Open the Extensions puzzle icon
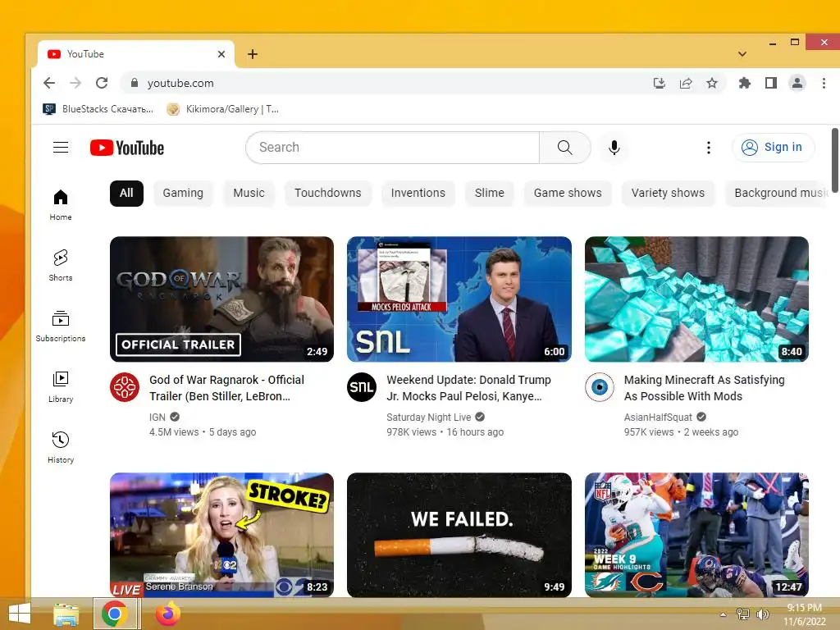The height and width of the screenshot is (630, 840). coord(745,83)
